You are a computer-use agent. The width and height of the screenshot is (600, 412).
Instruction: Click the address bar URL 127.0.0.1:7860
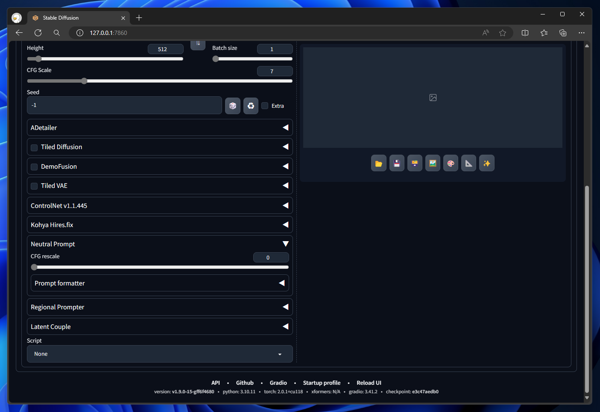point(108,33)
